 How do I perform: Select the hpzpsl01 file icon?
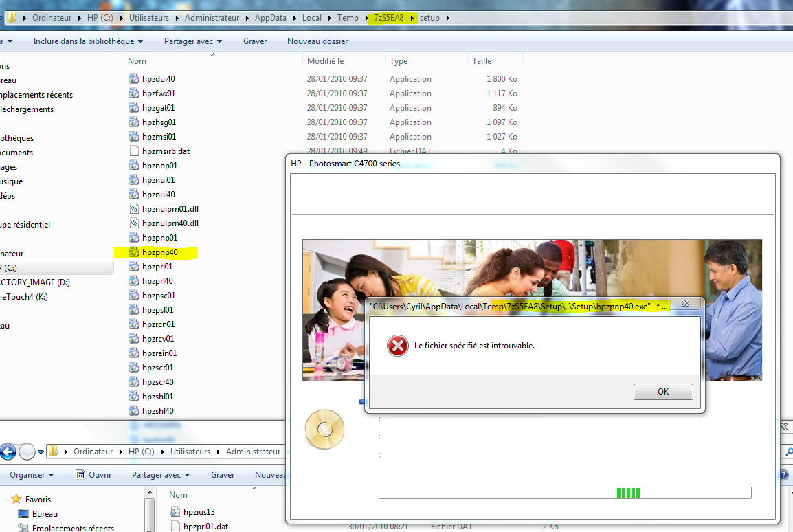tap(134, 309)
